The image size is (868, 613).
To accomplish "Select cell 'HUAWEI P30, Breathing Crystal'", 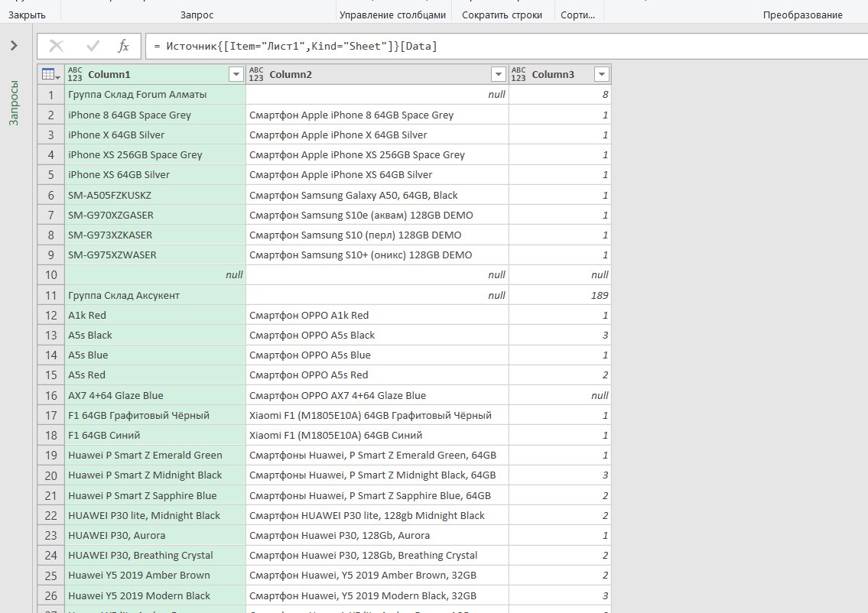I will [155, 556].
